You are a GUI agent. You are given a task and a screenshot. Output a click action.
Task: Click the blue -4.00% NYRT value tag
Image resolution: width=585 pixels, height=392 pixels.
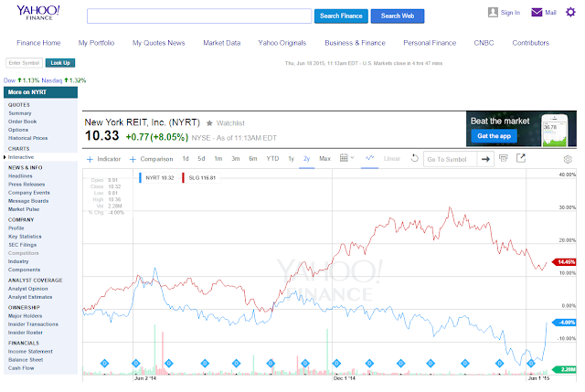click(564, 323)
